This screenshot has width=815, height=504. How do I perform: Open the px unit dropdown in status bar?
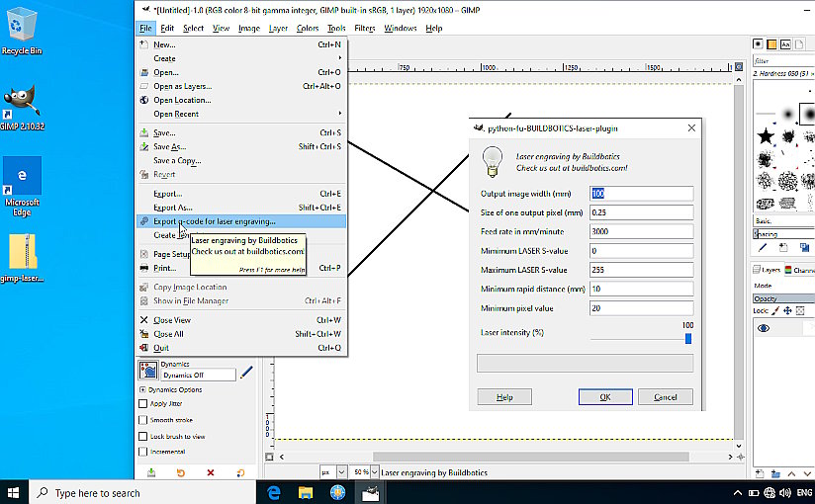(x=341, y=472)
